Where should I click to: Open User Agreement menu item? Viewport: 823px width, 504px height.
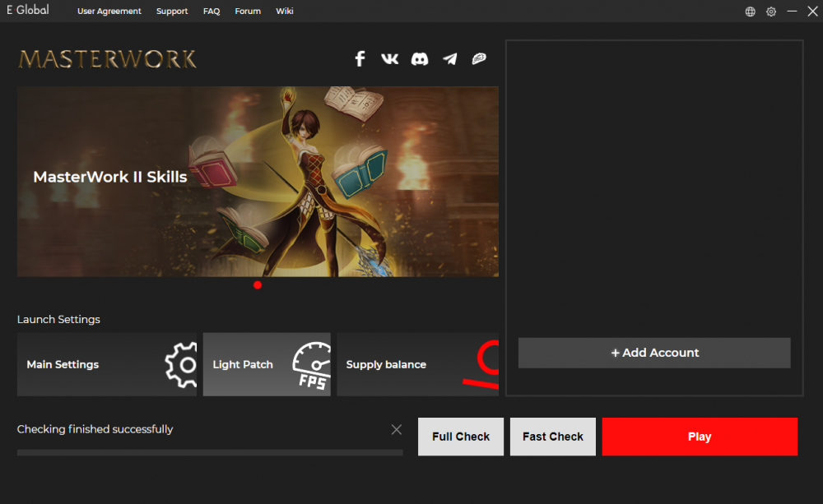(109, 12)
